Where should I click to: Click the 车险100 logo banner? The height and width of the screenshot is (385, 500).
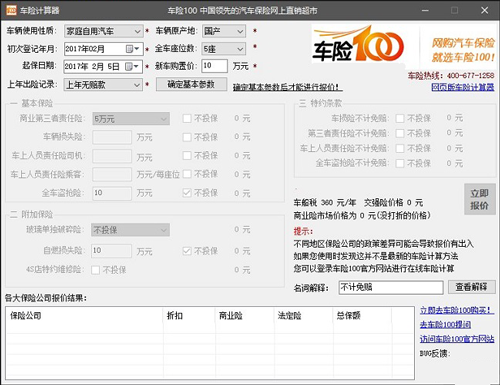[358, 44]
